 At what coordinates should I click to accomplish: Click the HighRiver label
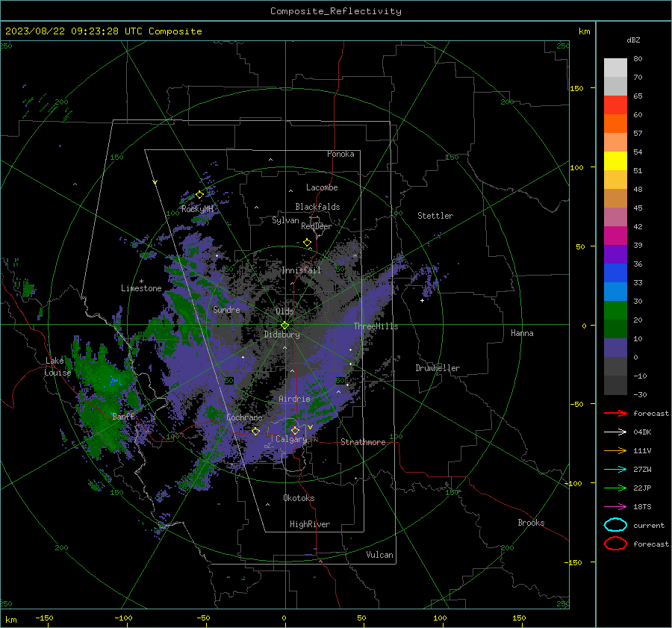point(310,524)
